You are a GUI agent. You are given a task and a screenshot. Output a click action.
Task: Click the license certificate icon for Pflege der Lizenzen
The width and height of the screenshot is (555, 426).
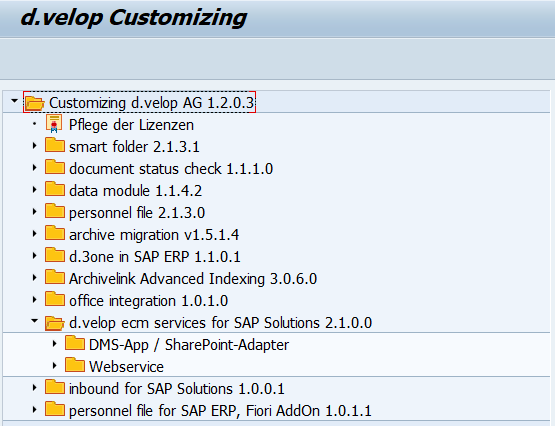(x=54, y=124)
